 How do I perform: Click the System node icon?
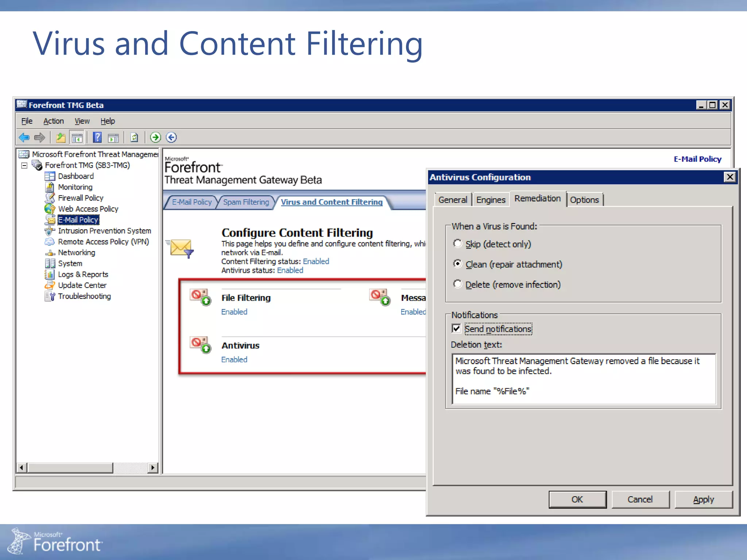click(x=50, y=263)
